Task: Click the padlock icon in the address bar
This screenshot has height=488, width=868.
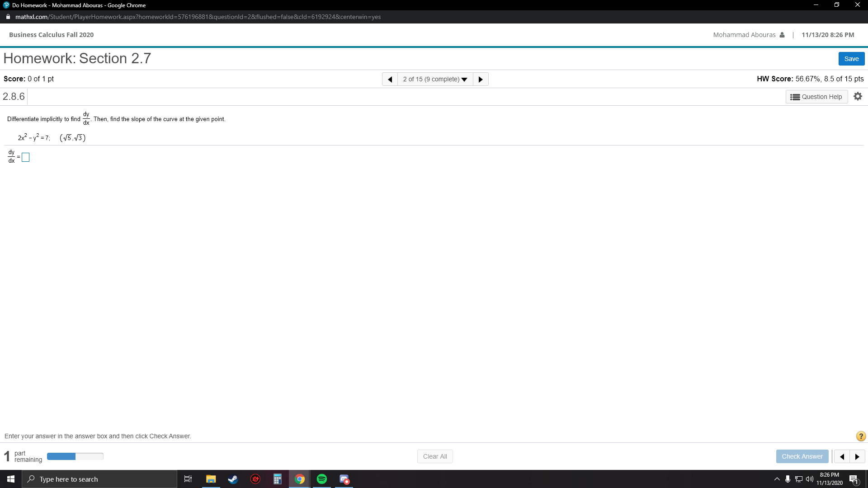Action: 8,17
